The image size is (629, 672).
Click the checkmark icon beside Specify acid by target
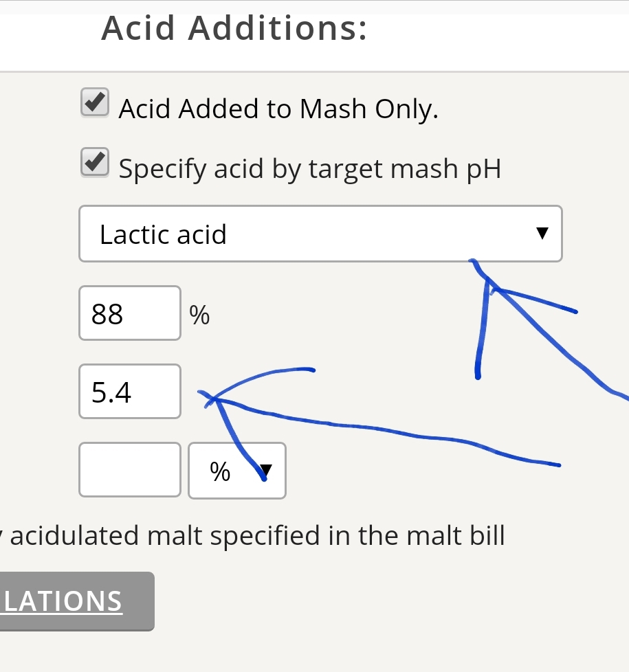[95, 161]
